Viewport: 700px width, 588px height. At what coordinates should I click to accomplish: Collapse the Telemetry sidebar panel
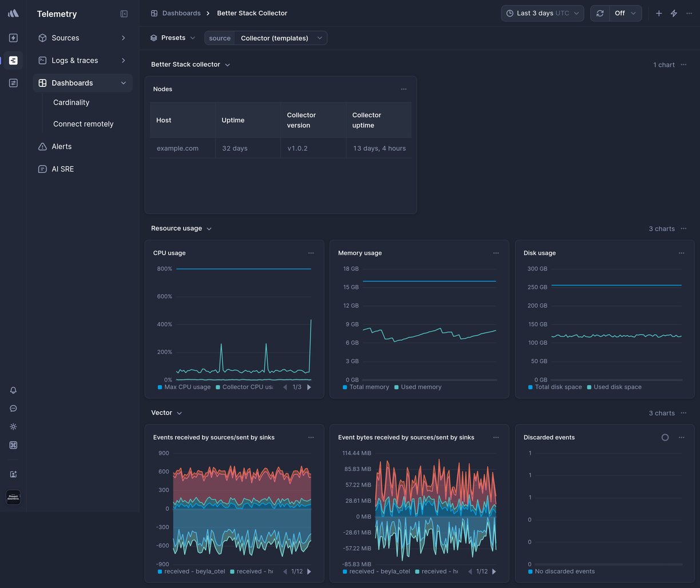(x=124, y=14)
